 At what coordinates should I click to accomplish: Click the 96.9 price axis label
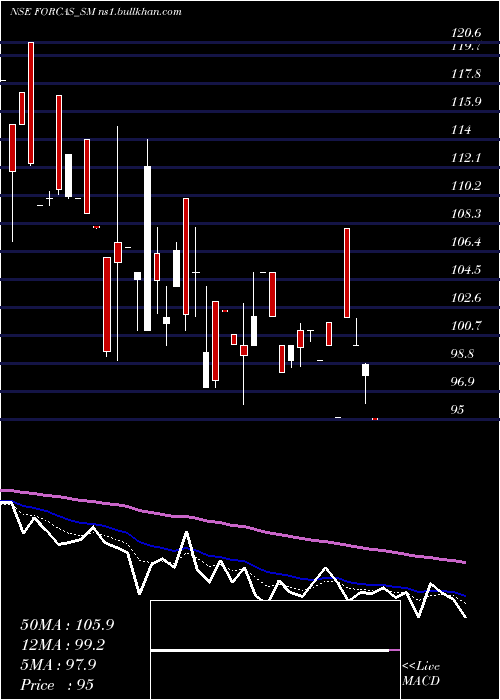(463, 382)
